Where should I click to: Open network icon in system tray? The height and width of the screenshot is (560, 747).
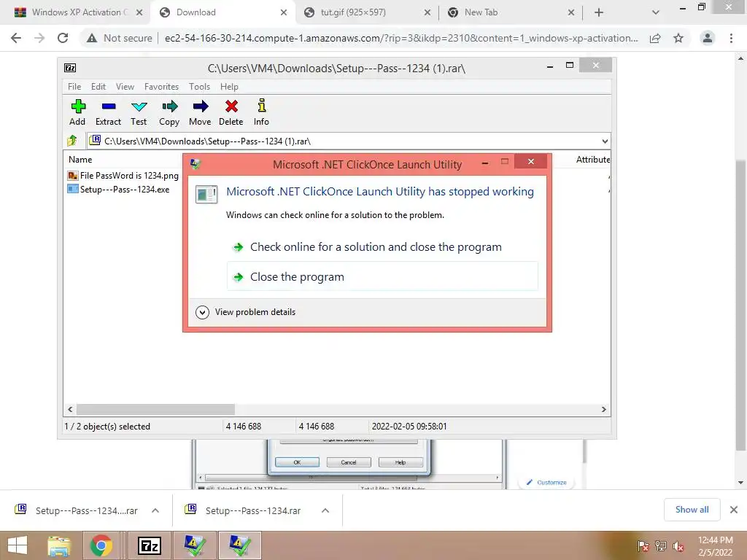(661, 546)
